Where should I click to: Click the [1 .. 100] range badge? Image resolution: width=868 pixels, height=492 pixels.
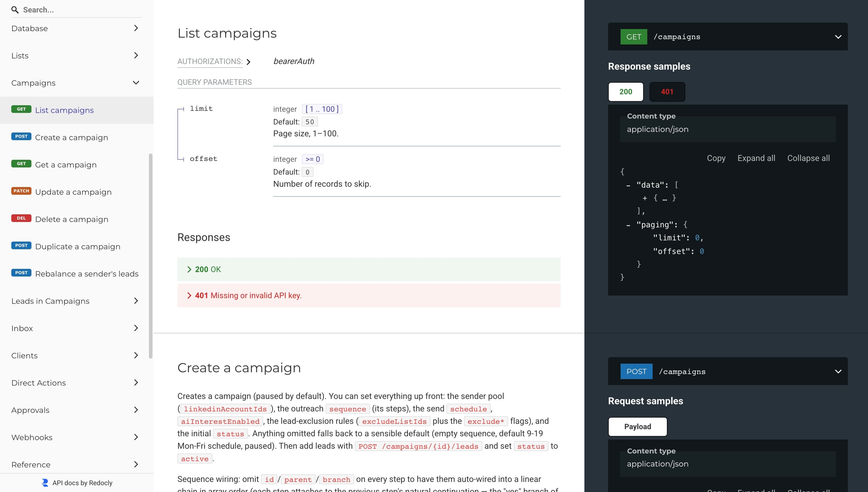click(322, 109)
